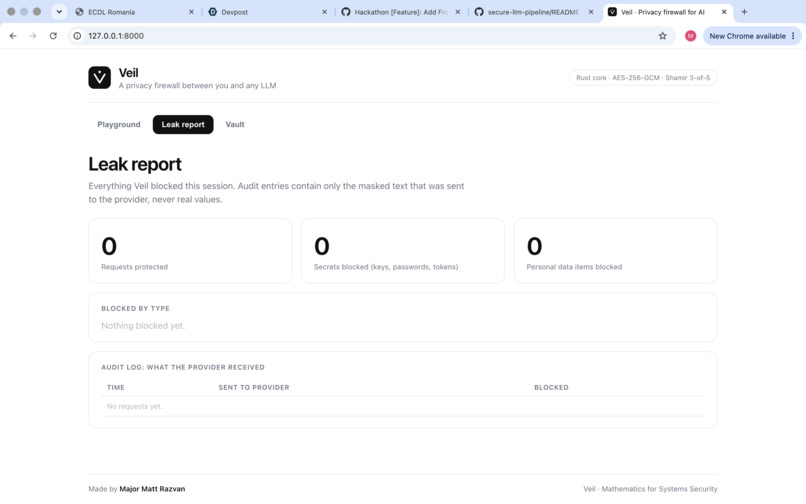Click the Personal data items blocked card
Screen dimensions: 806x504
[x=615, y=251]
